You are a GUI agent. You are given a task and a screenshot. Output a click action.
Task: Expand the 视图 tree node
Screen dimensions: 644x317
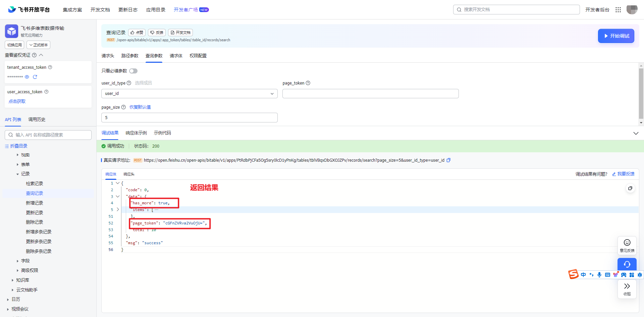coord(18,155)
